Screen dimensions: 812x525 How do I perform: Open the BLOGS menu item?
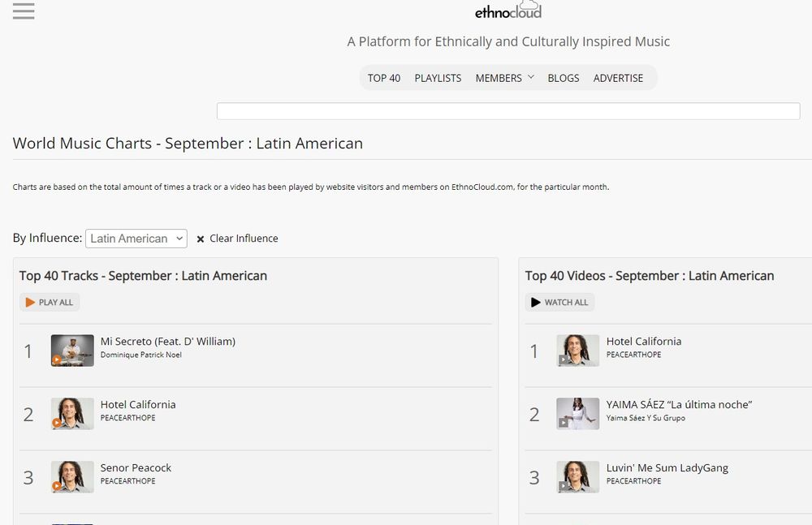pyautogui.click(x=564, y=78)
